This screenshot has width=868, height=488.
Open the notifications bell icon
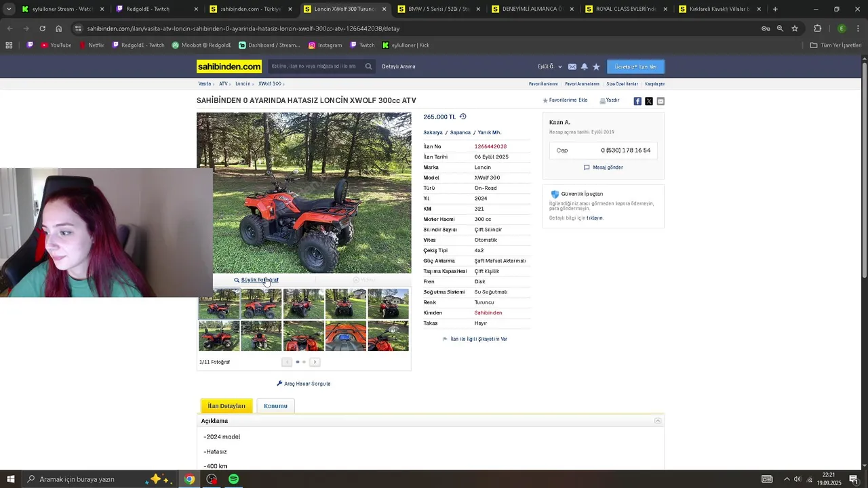click(x=584, y=66)
